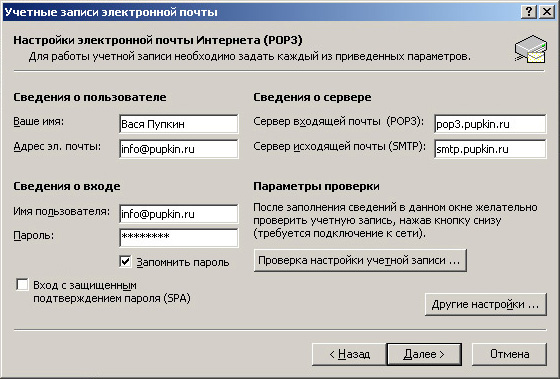
Task: Click the Пароль password field
Action: coord(179,238)
